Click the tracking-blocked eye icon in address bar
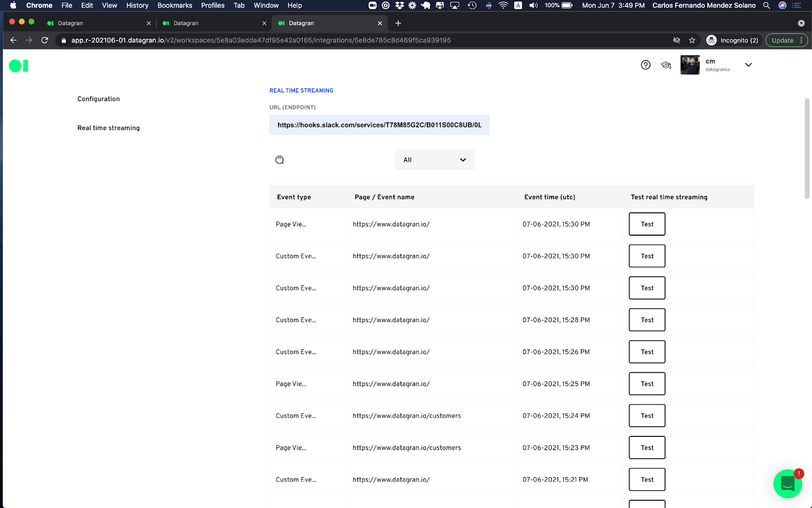Viewport: 812px width, 508px height. tap(676, 40)
